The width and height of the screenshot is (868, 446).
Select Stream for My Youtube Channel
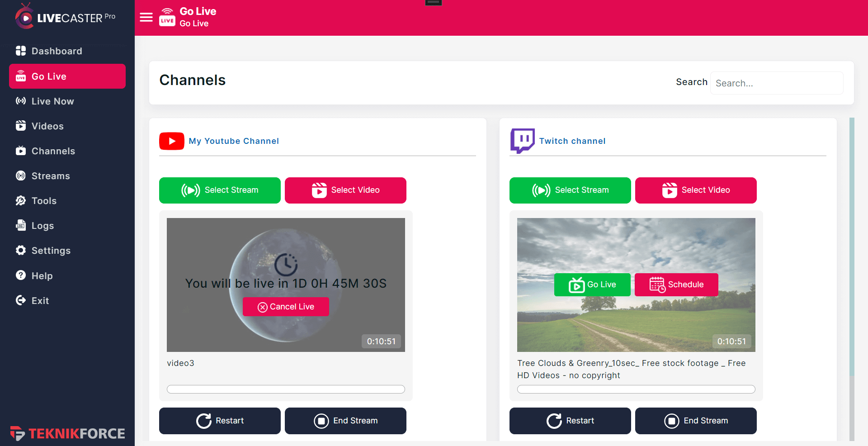[x=220, y=190]
